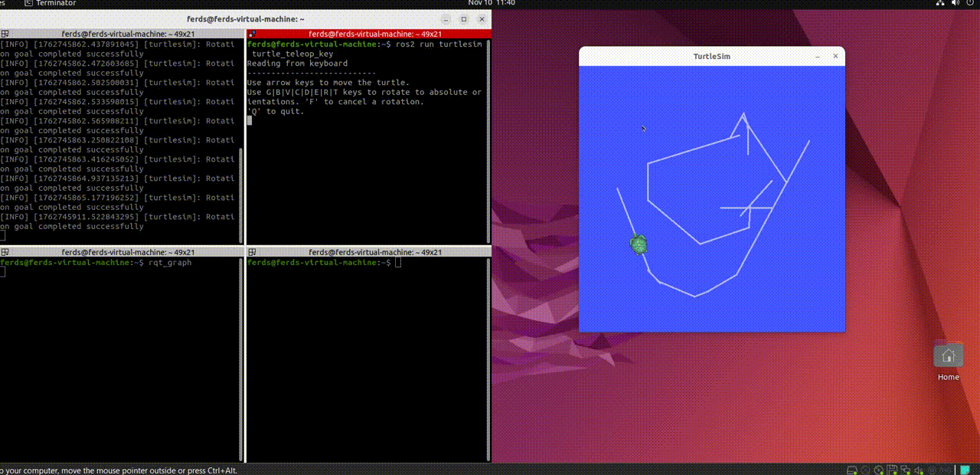Click the group icon of rqt_graph terminal pane
This screenshot has width=980, height=475.
tap(5, 252)
